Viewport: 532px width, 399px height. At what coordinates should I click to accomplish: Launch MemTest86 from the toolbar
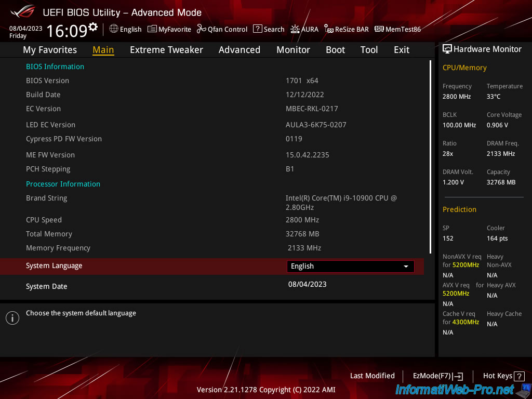(x=397, y=29)
